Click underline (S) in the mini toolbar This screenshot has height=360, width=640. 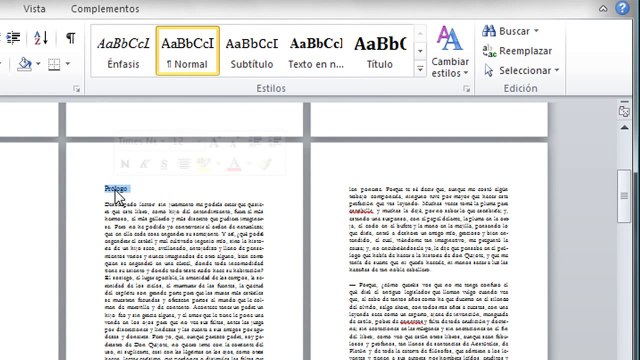pyautogui.click(x=164, y=164)
